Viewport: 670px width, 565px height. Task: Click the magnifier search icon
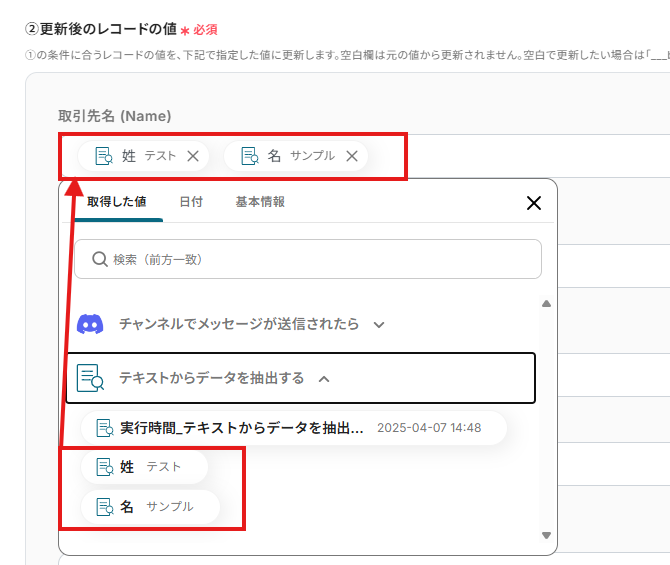pos(100,259)
